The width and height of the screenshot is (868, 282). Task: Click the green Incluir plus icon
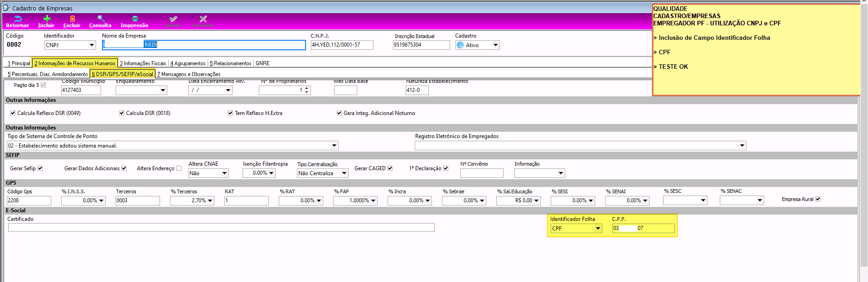click(46, 19)
